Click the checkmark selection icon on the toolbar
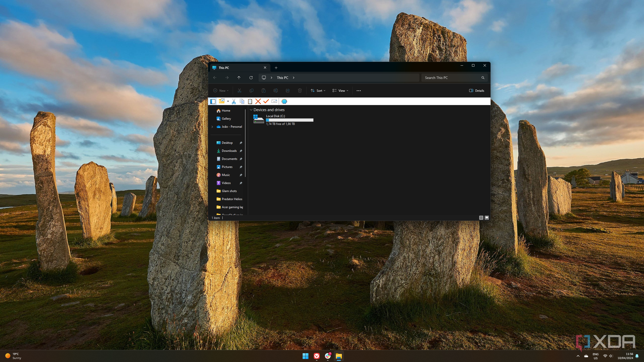 pos(266,101)
